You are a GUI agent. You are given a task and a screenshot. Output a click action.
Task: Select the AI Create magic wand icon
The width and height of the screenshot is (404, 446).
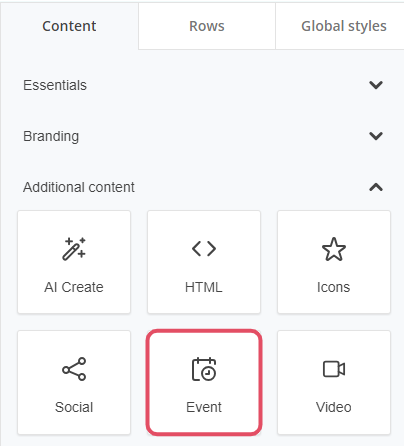74,249
